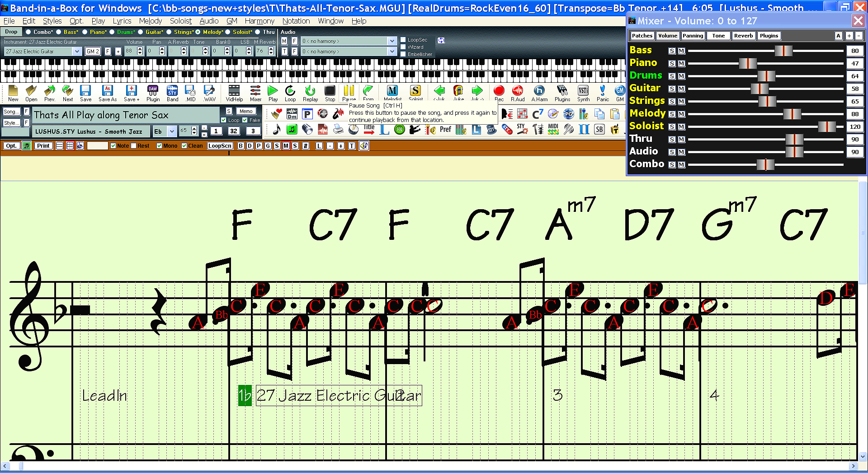The image size is (868, 473).
Task: Toggle the Embellisher checkbox
Action: pos(403,54)
